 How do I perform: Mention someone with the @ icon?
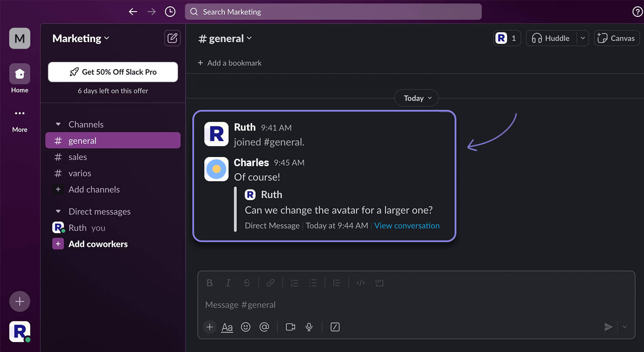264,327
